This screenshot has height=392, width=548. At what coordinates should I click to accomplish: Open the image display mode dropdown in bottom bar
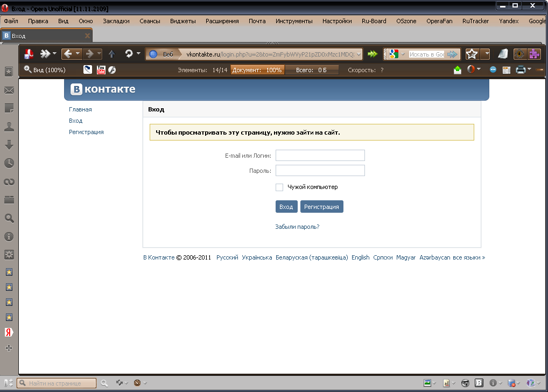click(434, 383)
